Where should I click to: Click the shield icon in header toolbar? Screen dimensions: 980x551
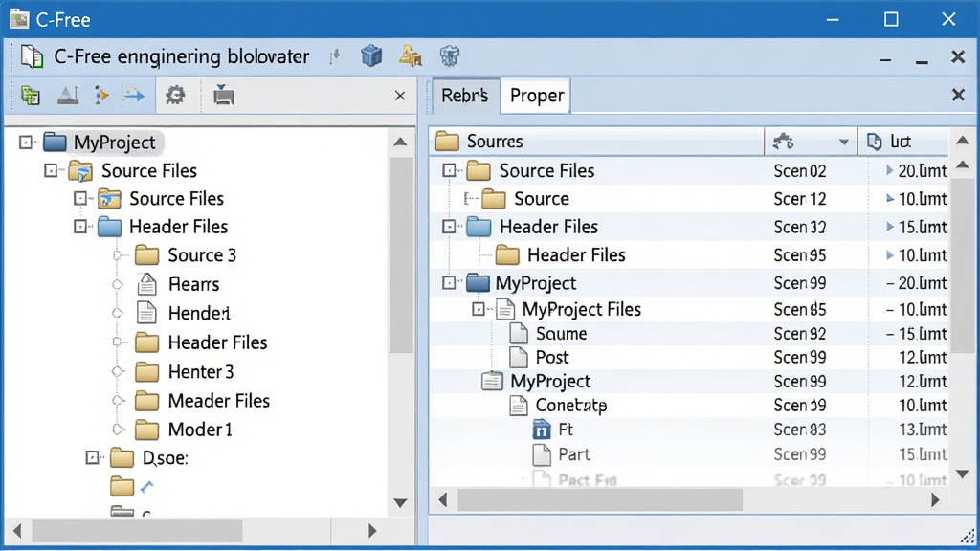[450, 56]
